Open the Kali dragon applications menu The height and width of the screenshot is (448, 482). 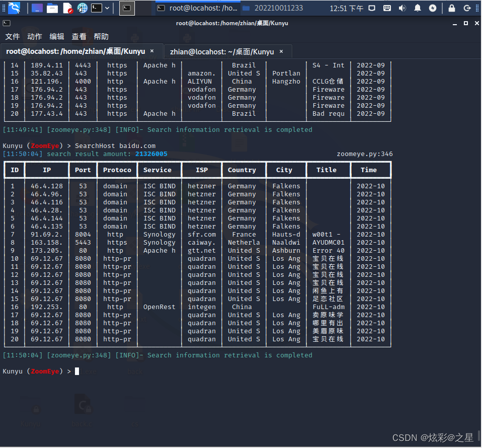click(14, 8)
